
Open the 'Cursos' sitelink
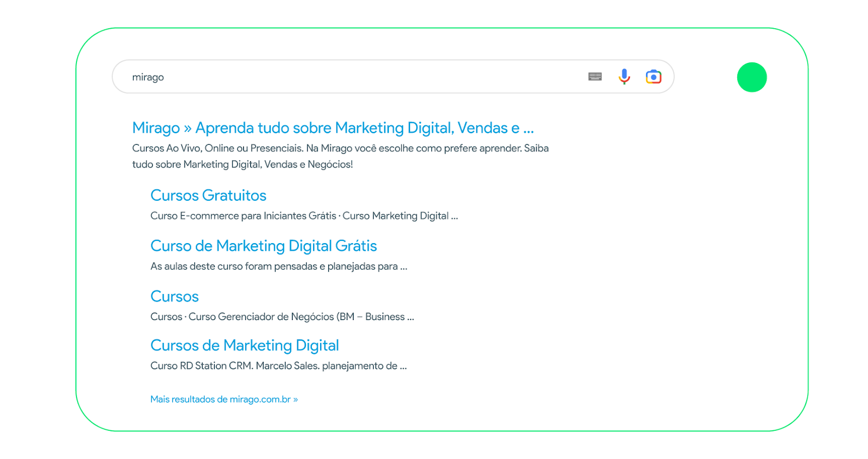[175, 296]
